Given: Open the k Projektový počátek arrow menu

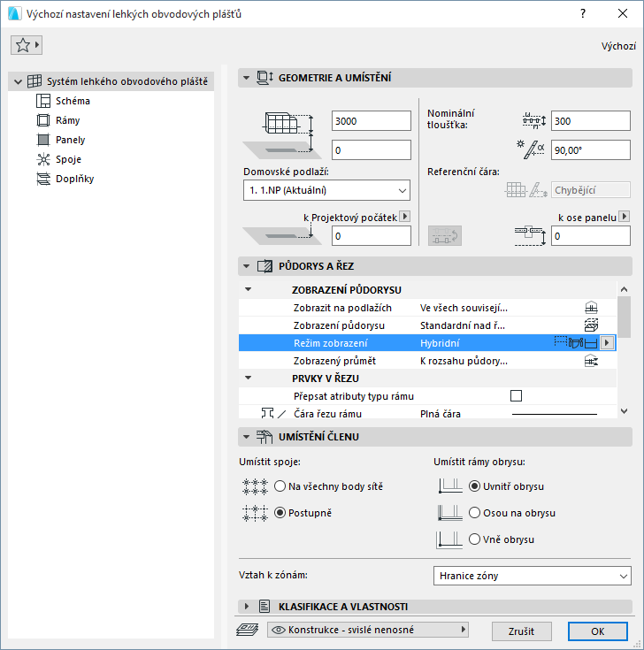Looking at the screenshot, I should (x=405, y=217).
